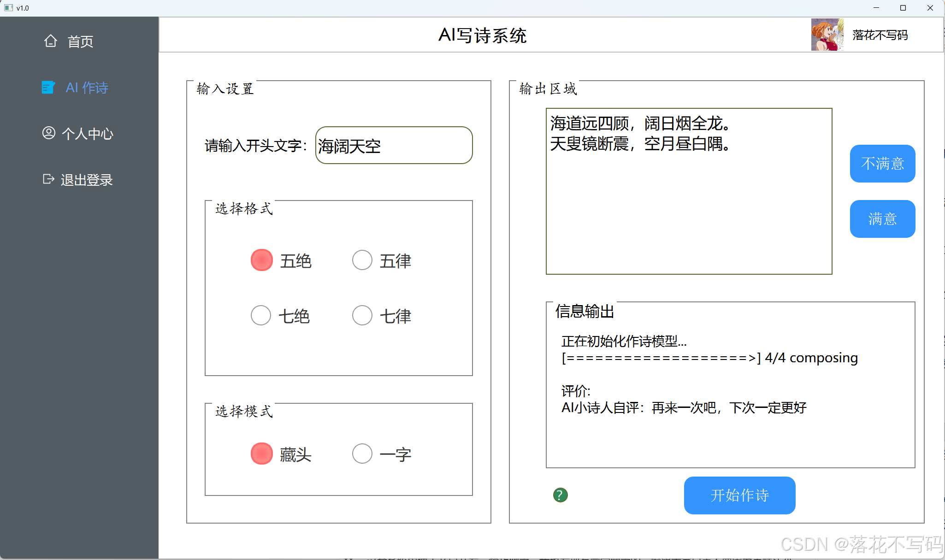Switch mode to 一字
The image size is (945, 560).
[362, 453]
